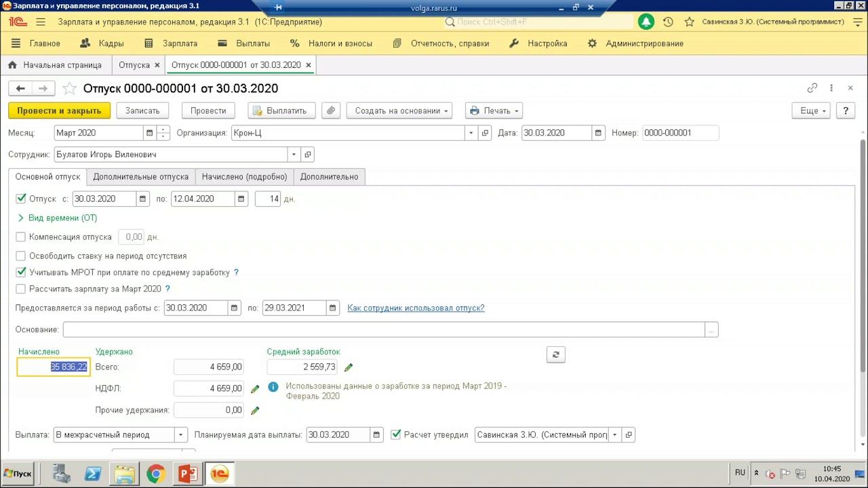Open the calendar for work period end 29.03.2021
Screen dimensions: 868x488
coord(332,308)
